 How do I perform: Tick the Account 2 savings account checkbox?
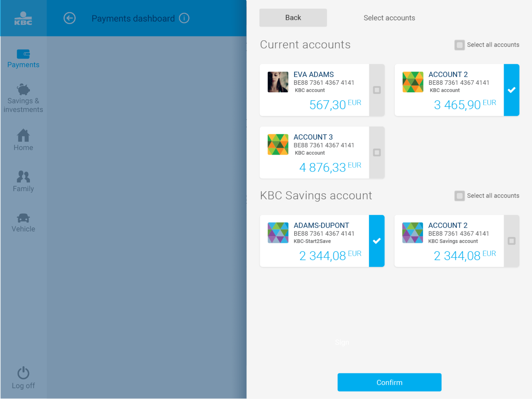click(x=512, y=241)
